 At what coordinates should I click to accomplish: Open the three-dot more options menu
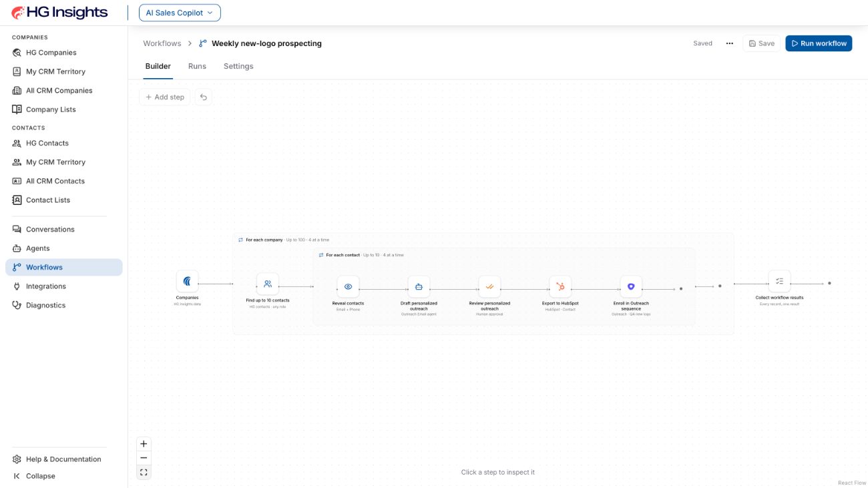tap(730, 43)
